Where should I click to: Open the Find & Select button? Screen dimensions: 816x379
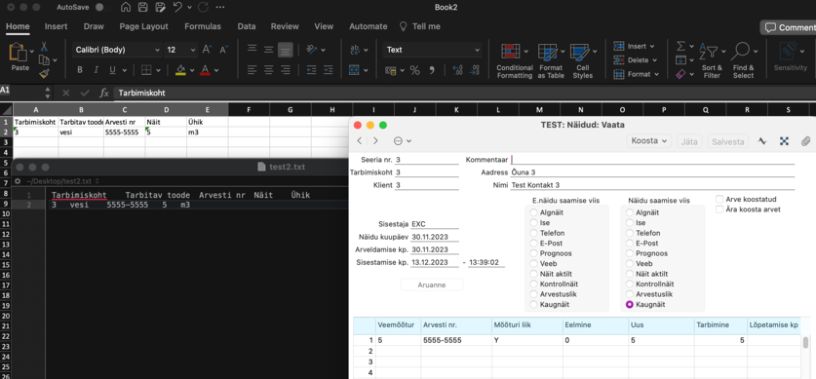coord(743,61)
